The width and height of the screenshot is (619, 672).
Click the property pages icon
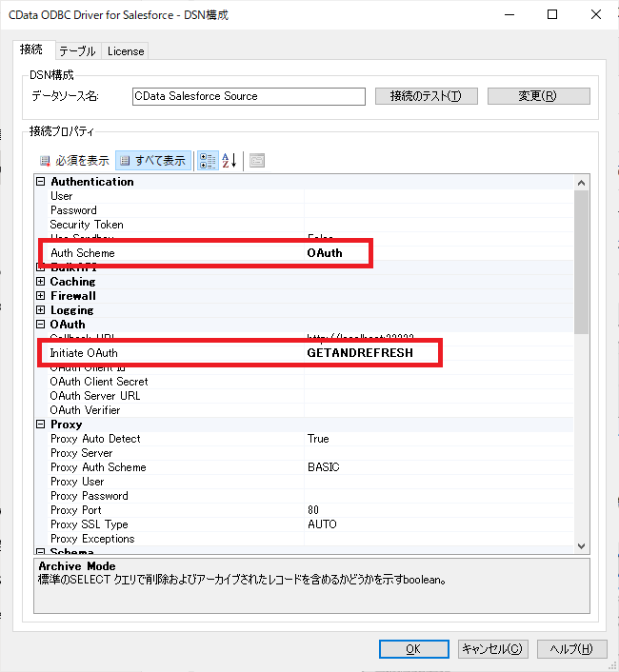[x=257, y=161]
